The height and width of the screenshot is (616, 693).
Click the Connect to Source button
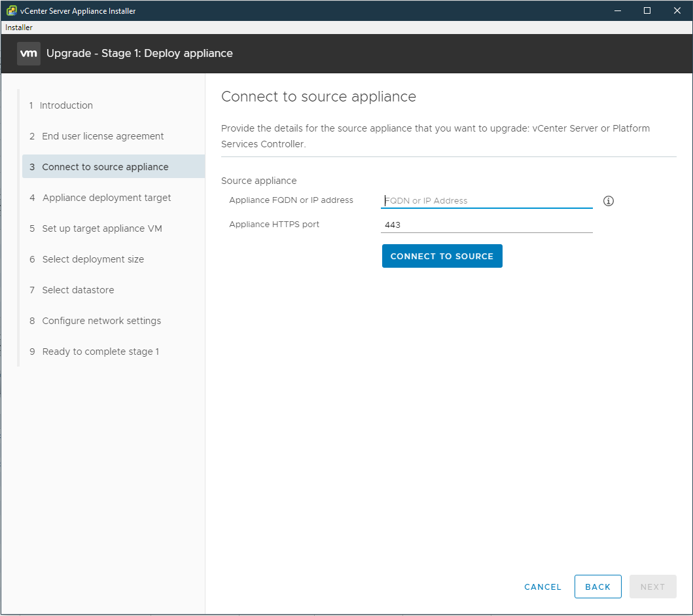442,256
